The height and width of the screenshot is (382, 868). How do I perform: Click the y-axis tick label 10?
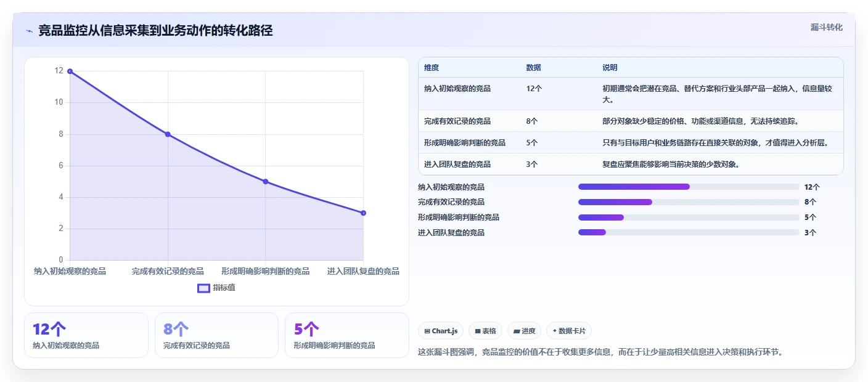(x=59, y=102)
